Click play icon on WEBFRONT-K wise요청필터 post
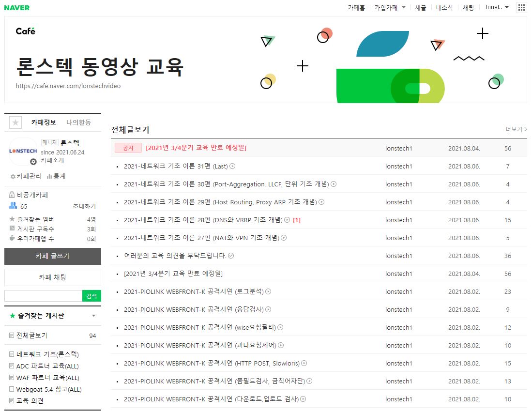The height and width of the screenshot is (412, 532). point(280,327)
